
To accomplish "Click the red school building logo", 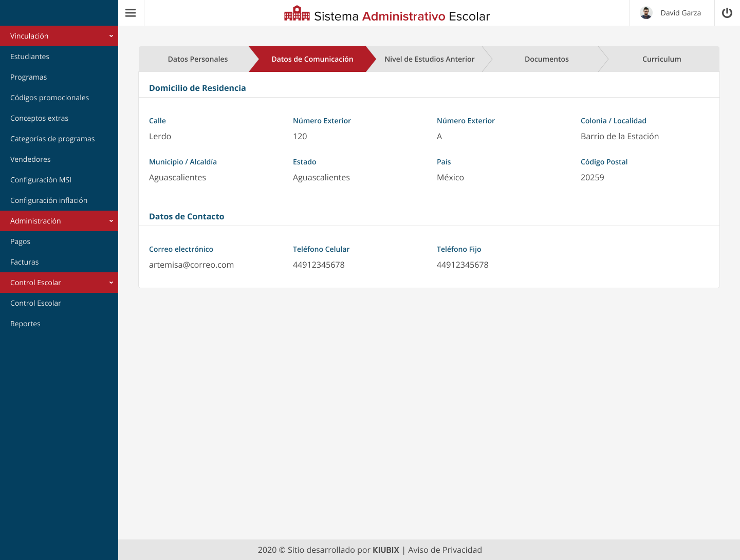I will click(x=297, y=13).
